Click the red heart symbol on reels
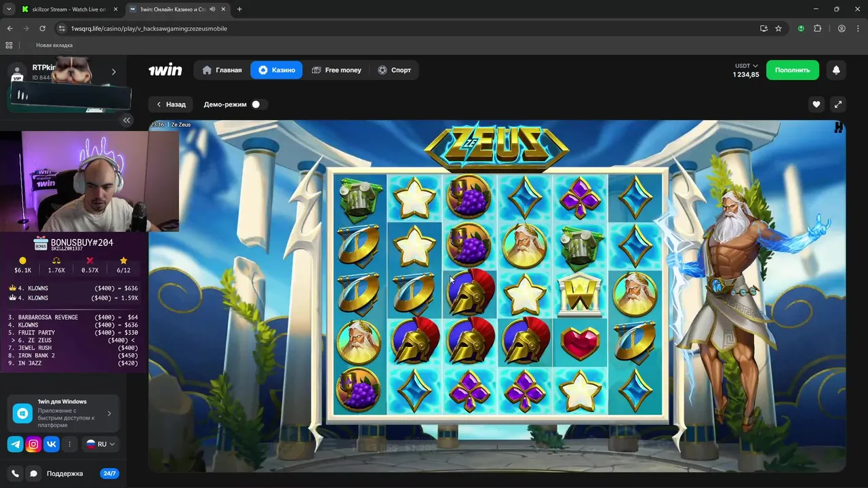Viewport: 868px width, 488px height. (x=580, y=343)
